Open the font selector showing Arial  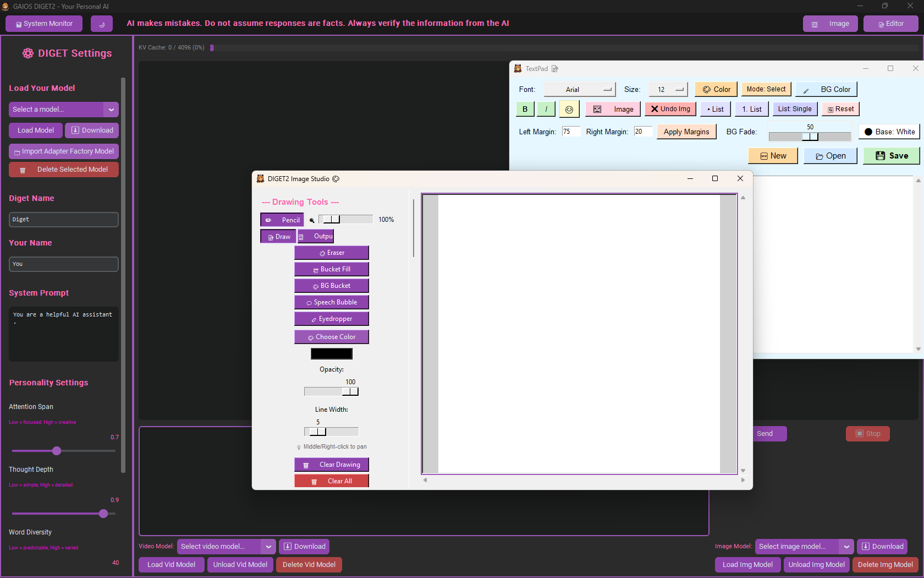coord(580,89)
